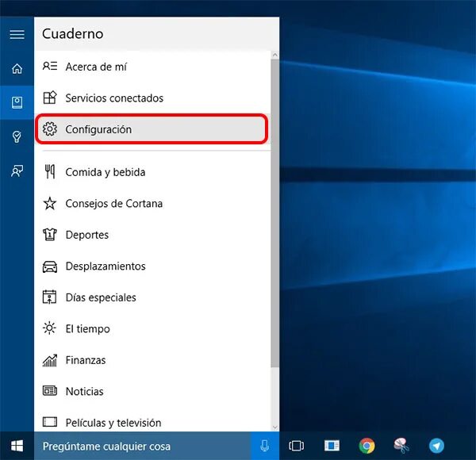Open the Windows Start button
Viewport: 476px width, 460px height.
point(17,446)
